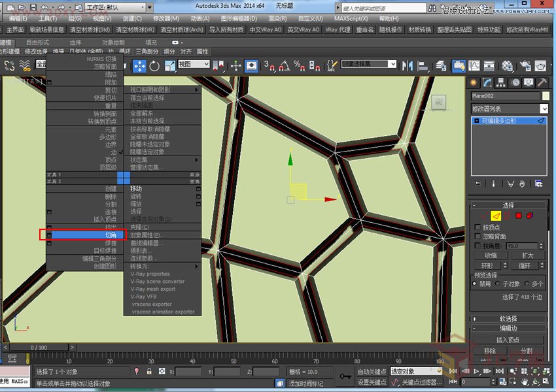This screenshot has height=392, width=556.
Task: Click settings box next to 移动
Action: pos(198,189)
